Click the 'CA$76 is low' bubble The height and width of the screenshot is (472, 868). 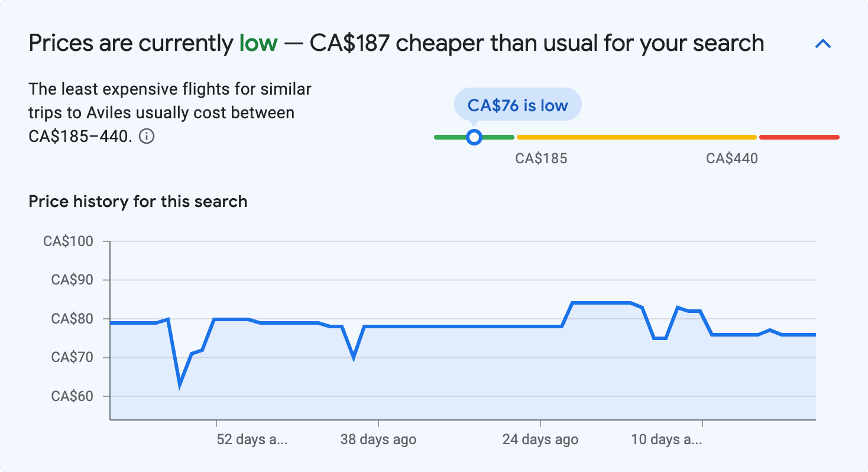pos(517,105)
